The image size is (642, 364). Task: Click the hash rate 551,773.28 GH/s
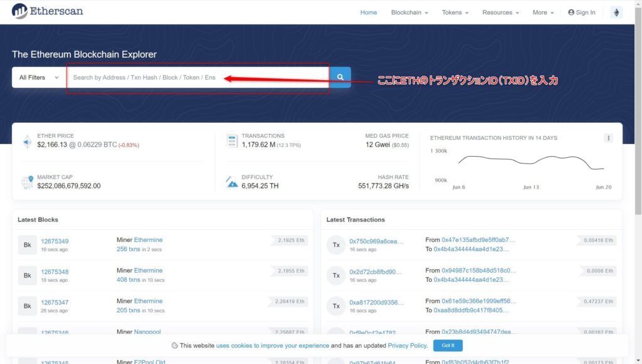[x=383, y=186]
